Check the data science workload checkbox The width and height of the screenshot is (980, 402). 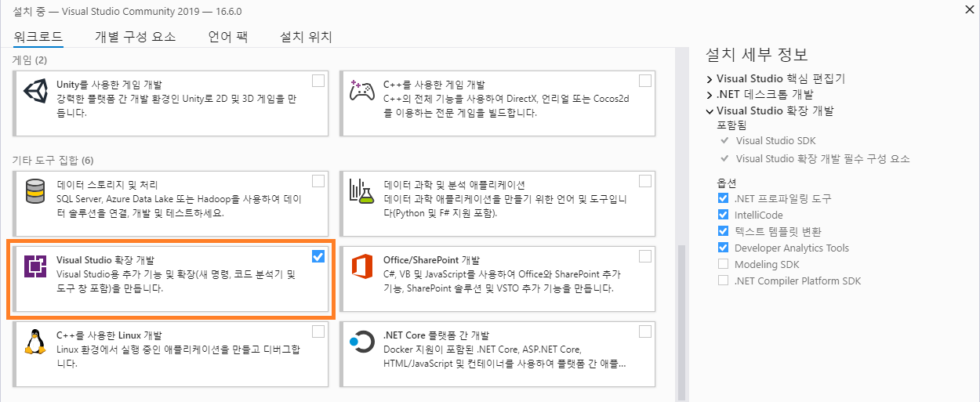(644, 181)
